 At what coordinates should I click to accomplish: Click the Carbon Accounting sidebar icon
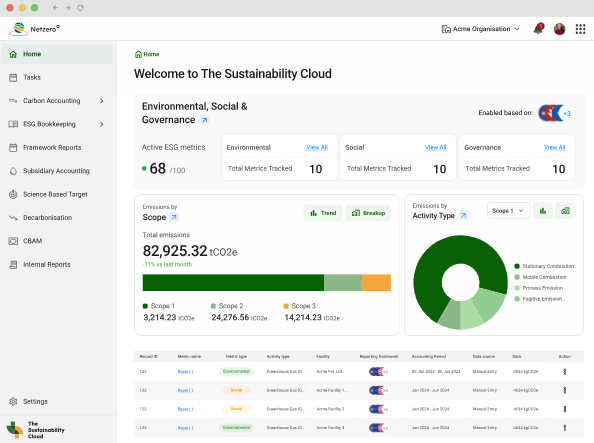point(13,101)
